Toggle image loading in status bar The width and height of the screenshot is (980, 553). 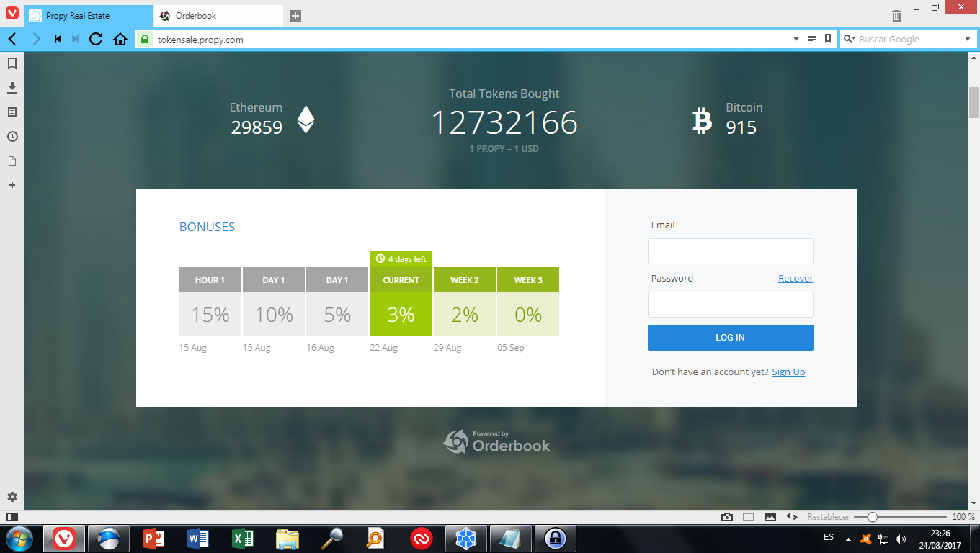click(x=770, y=517)
